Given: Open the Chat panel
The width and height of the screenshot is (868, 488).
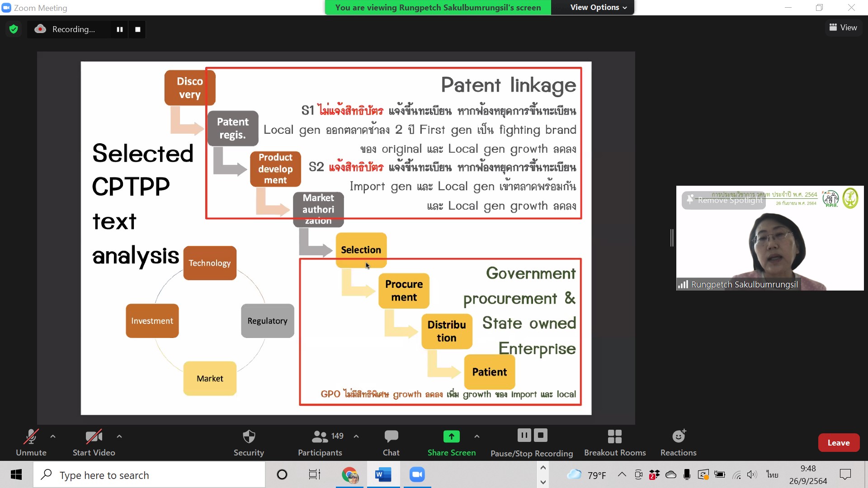Looking at the screenshot, I should [391, 442].
